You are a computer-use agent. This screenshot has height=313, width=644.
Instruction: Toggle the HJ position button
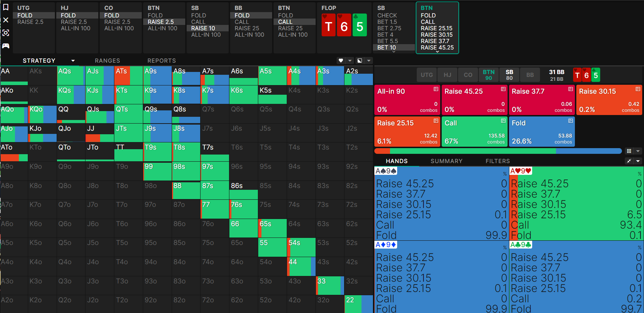pyautogui.click(x=447, y=75)
